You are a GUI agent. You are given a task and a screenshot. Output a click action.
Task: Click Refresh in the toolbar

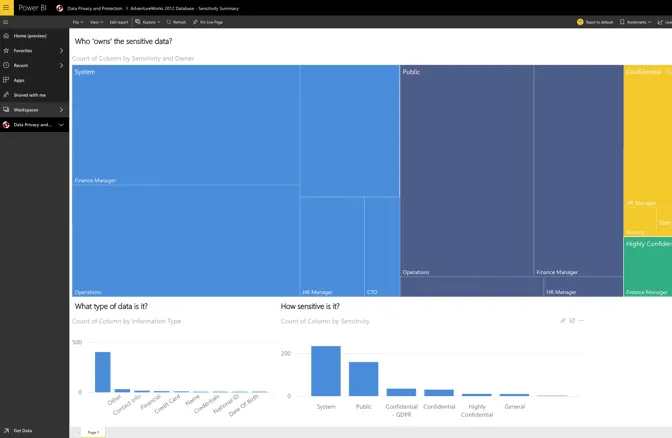(x=176, y=21)
